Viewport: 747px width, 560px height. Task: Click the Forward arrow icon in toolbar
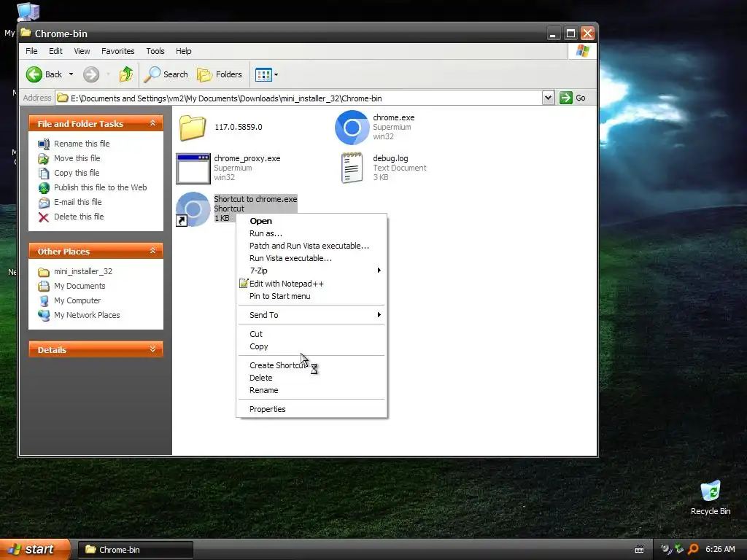[x=91, y=74]
